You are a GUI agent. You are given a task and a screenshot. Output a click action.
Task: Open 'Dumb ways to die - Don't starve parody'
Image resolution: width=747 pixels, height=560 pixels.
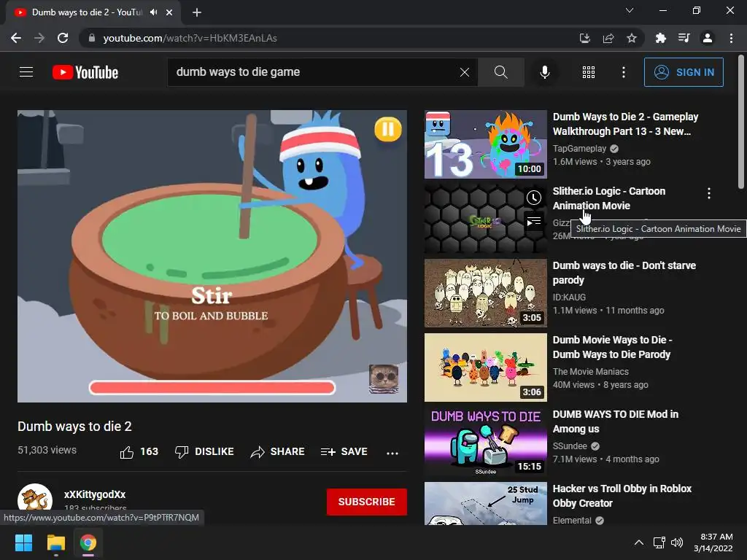click(624, 273)
